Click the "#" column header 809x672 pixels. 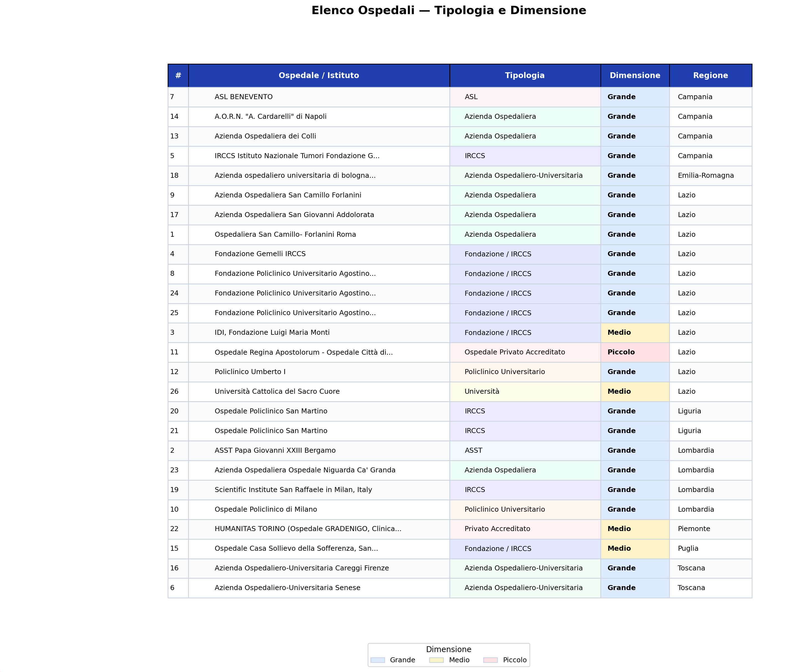click(178, 76)
